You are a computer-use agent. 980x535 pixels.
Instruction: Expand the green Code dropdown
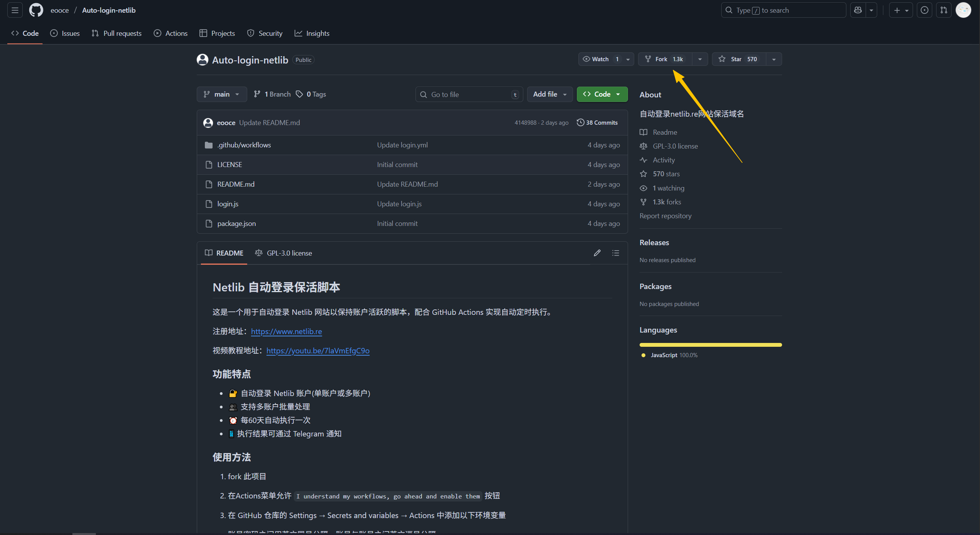tap(602, 94)
